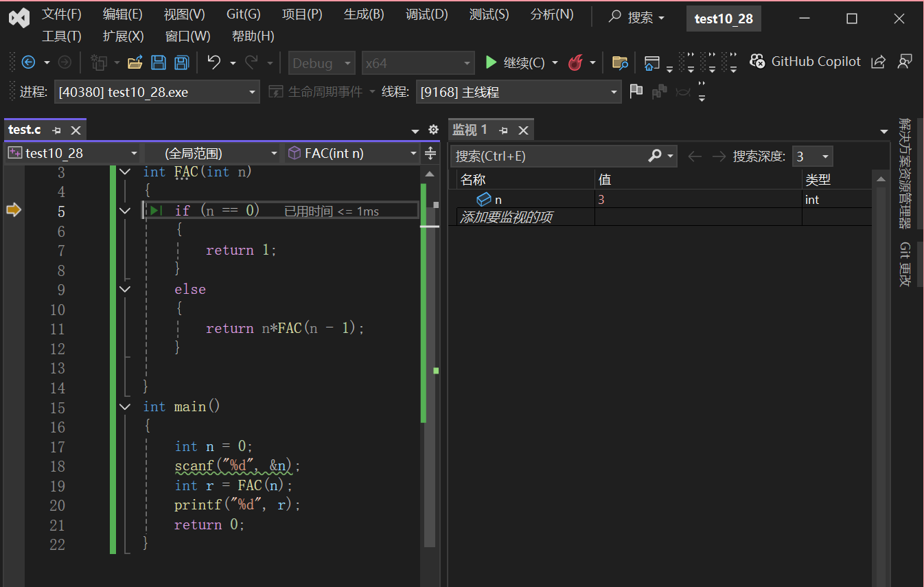Click the split editor icon above scrollbar

click(x=430, y=153)
